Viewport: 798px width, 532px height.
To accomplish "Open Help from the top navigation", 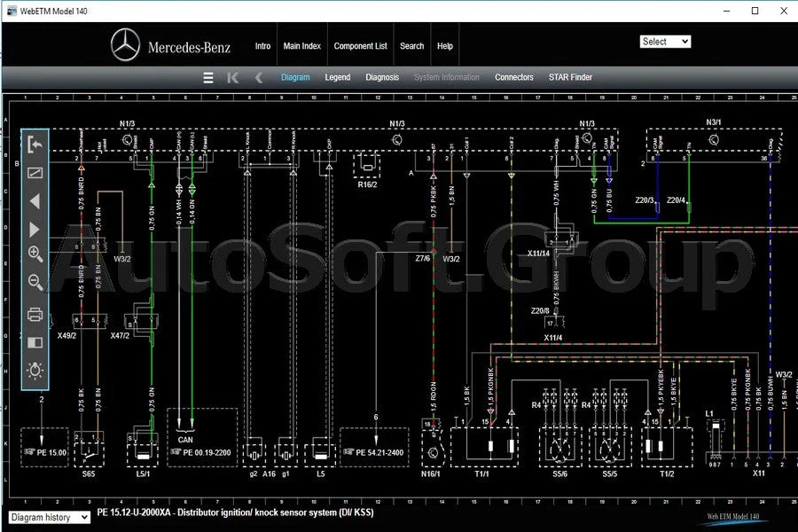I will 445,45.
